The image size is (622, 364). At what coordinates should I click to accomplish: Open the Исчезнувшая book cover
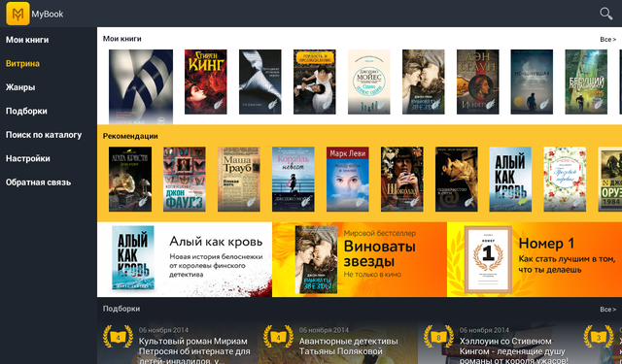pyautogui.click(x=532, y=82)
